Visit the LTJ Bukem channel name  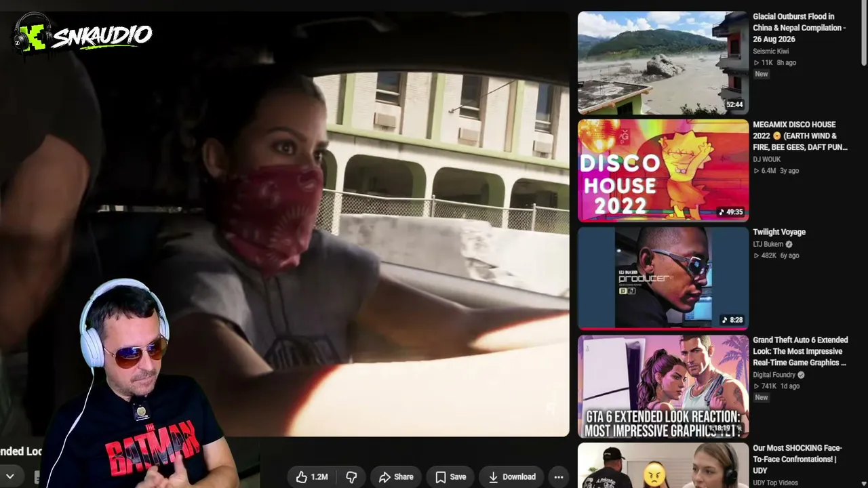coord(768,245)
